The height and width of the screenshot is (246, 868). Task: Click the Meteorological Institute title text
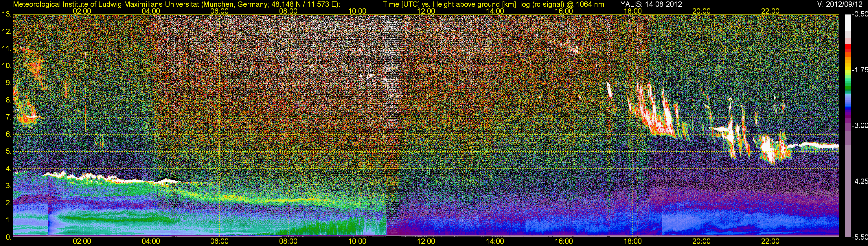[176, 4]
